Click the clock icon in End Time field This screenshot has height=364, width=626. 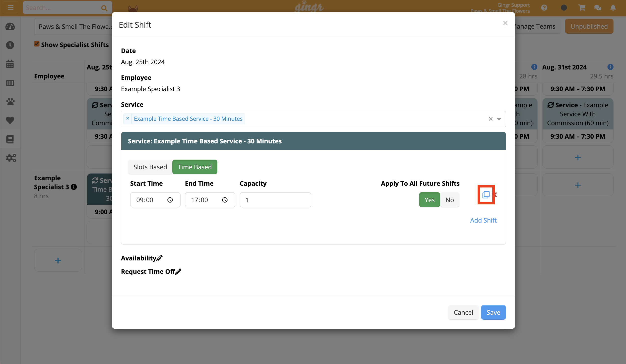point(225,200)
